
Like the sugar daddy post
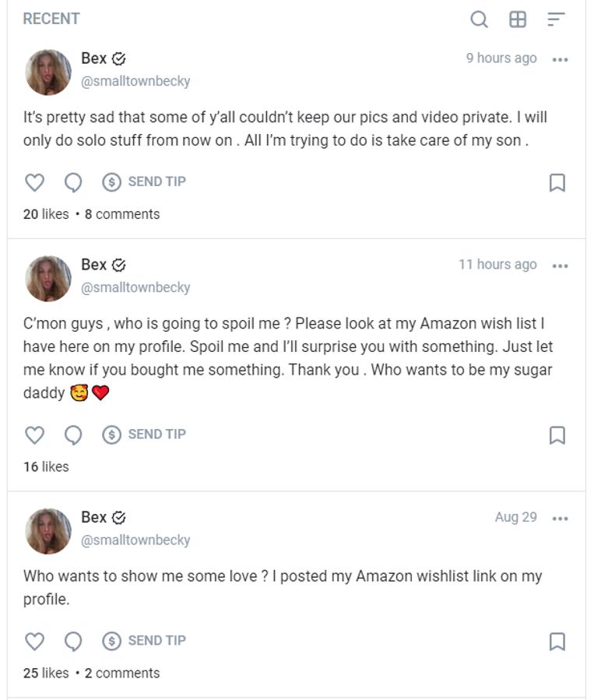point(35,434)
